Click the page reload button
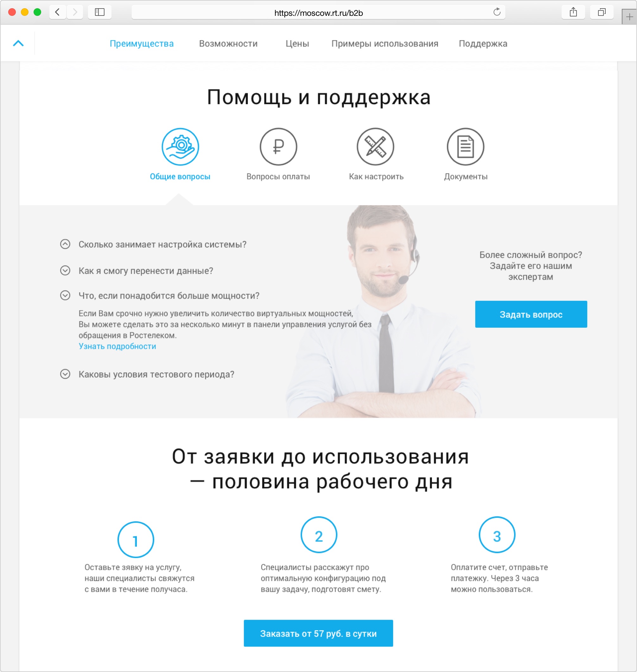Screen dimensions: 637x672 [499, 11]
